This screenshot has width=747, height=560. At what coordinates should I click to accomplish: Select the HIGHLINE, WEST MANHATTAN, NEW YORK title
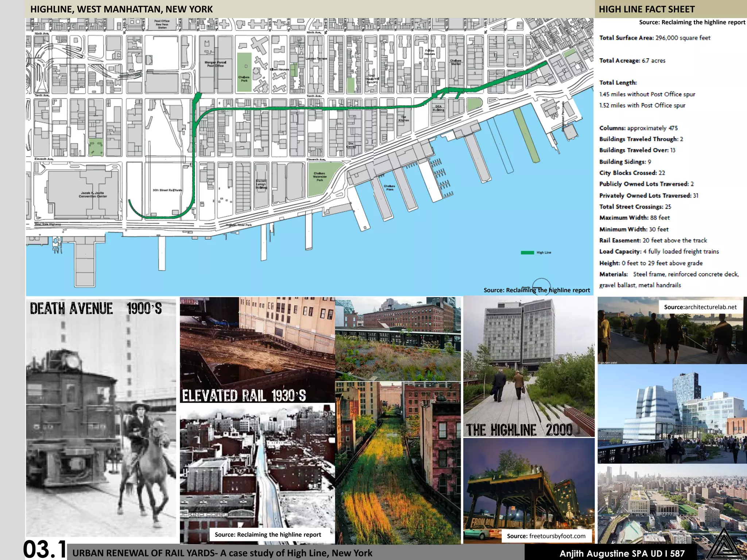[x=121, y=9]
